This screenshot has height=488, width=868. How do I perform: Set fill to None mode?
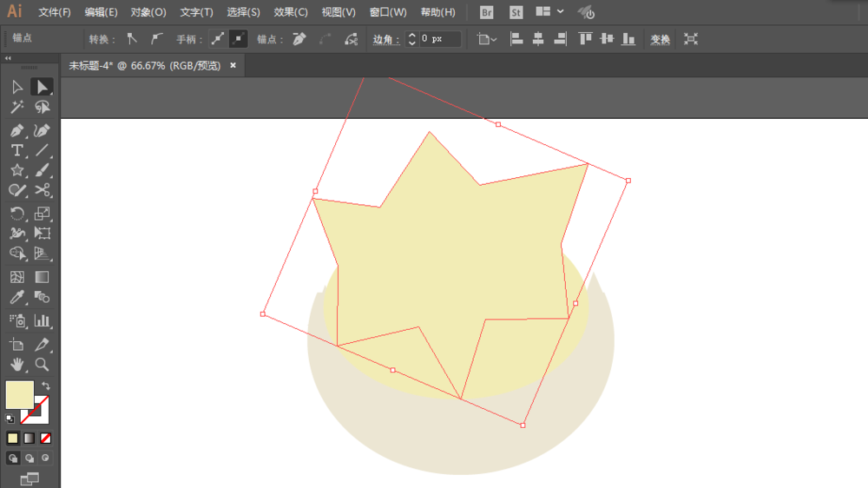45,439
